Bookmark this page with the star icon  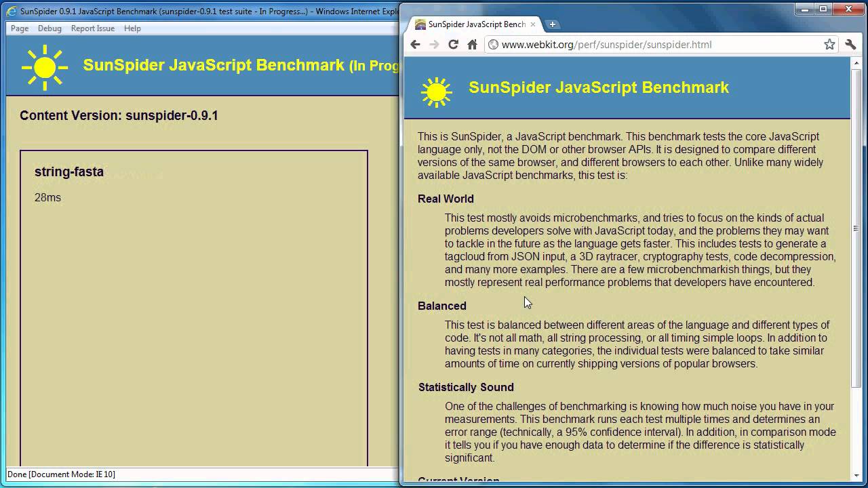[x=829, y=45]
